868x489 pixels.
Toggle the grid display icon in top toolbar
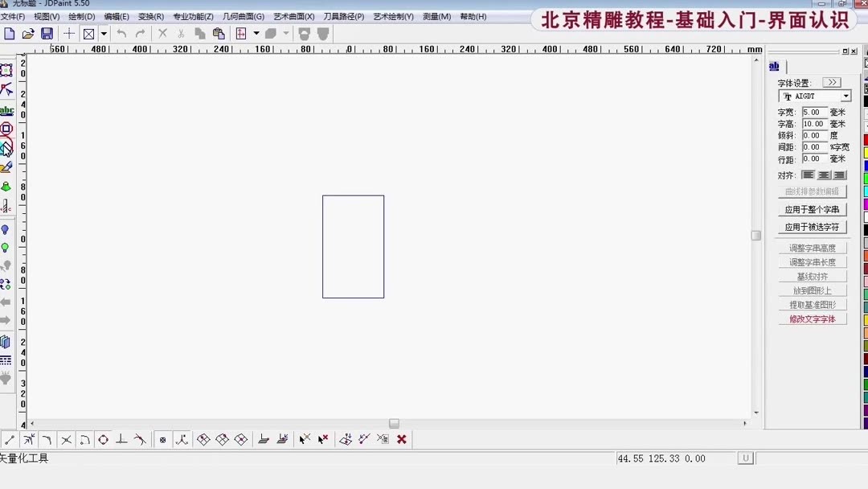pyautogui.click(x=242, y=33)
